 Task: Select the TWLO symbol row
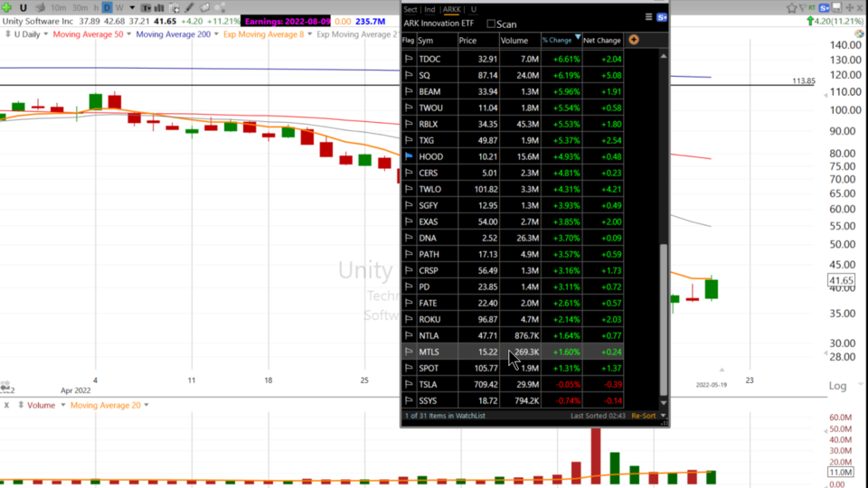click(513, 189)
